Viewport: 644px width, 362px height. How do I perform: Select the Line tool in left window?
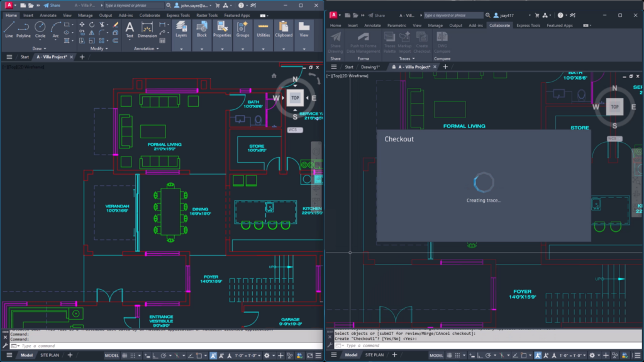pyautogui.click(x=9, y=30)
